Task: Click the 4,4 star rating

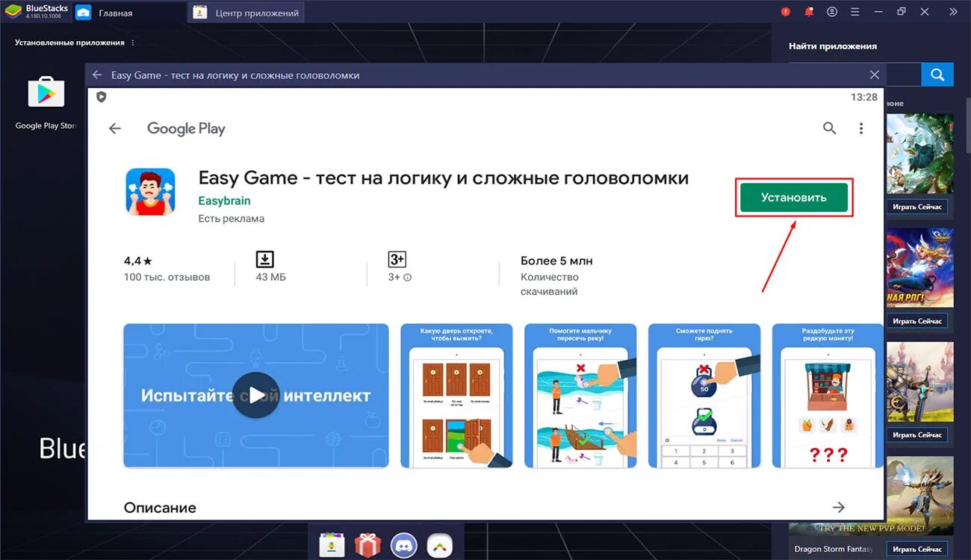Action: point(138,261)
